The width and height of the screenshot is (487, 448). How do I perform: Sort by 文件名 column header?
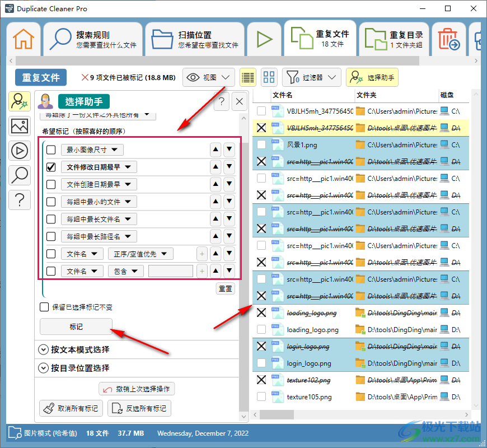point(312,95)
